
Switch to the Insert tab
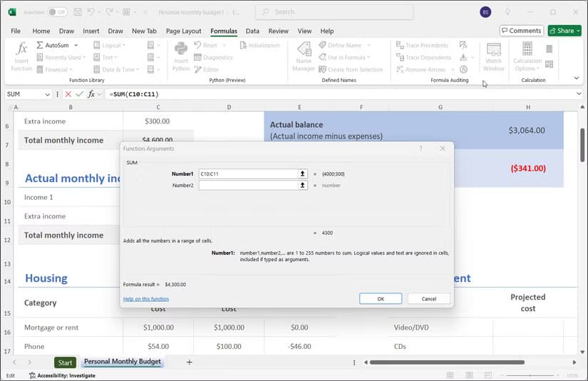click(91, 31)
